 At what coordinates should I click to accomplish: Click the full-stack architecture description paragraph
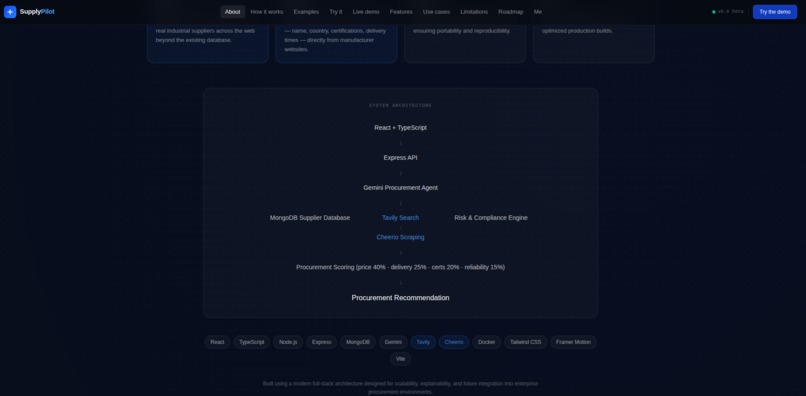tap(400, 388)
